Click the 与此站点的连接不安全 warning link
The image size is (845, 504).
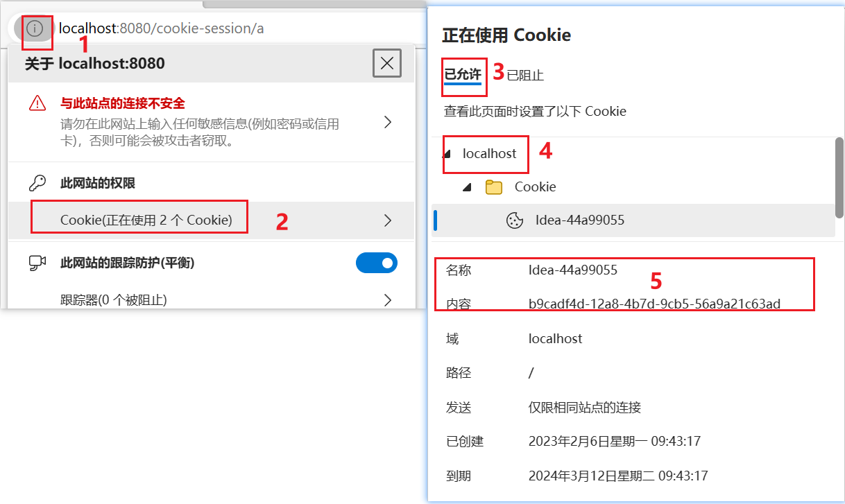click(123, 103)
